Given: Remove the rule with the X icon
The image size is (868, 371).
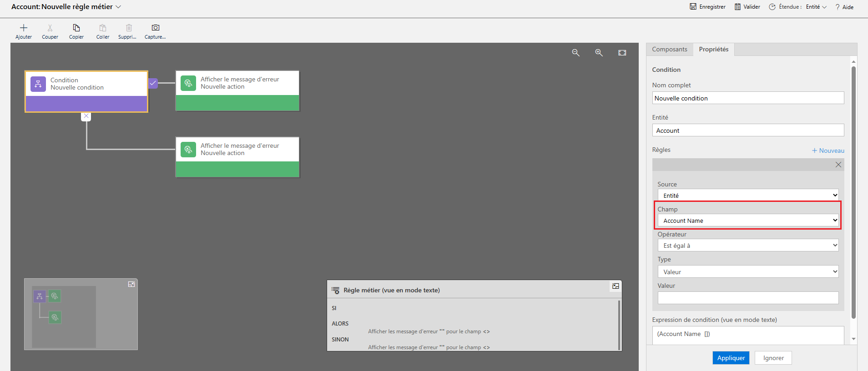Looking at the screenshot, I should (838, 165).
